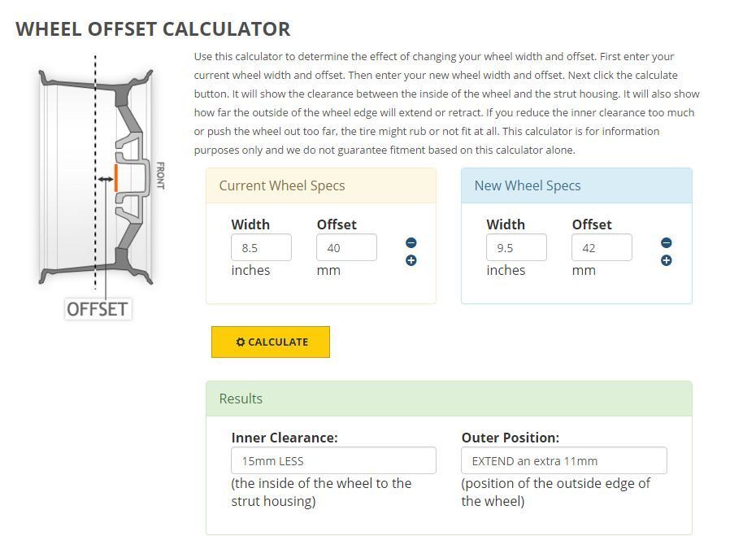Decrease the new wheel offset with minus icon
The image size is (756, 536).
click(667, 242)
